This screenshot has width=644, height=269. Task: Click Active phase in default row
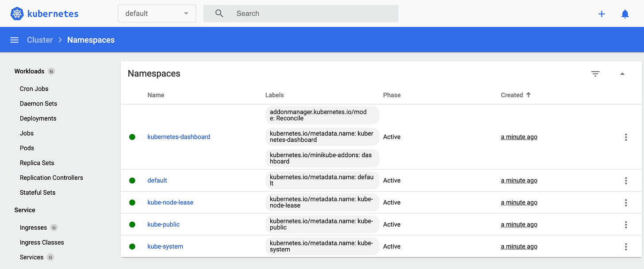(x=392, y=180)
